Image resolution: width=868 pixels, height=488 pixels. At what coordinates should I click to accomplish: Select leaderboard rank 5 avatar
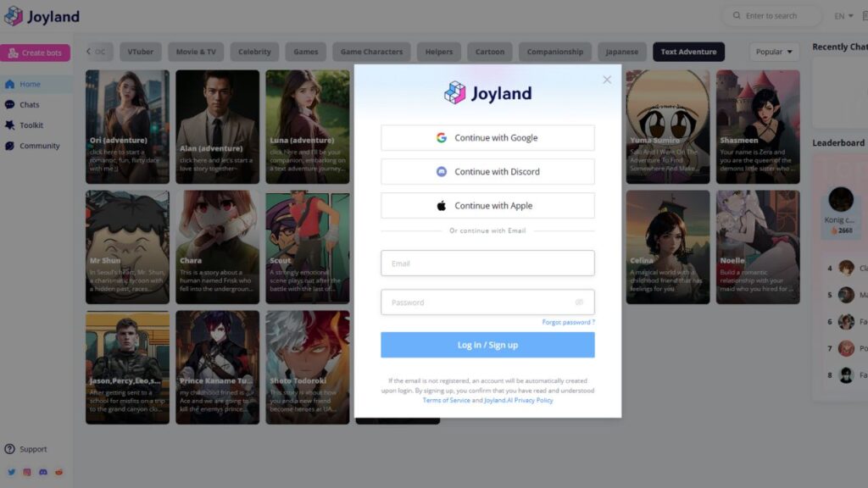(x=846, y=295)
